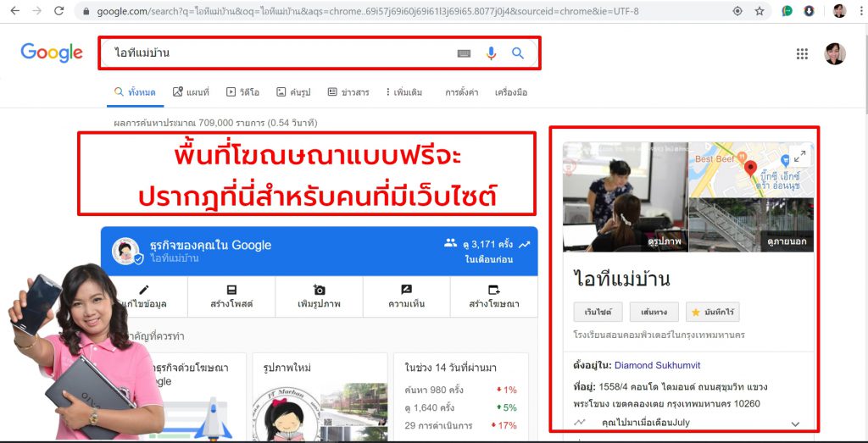Open the on-screen keyboard input tool
This screenshot has width=868, height=443.
tap(464, 53)
